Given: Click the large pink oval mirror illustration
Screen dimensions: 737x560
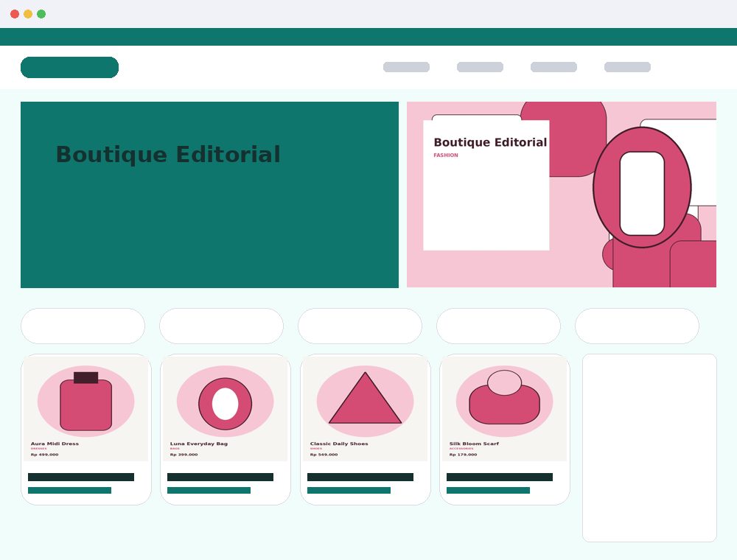Looking at the screenshot, I should tap(642, 187).
